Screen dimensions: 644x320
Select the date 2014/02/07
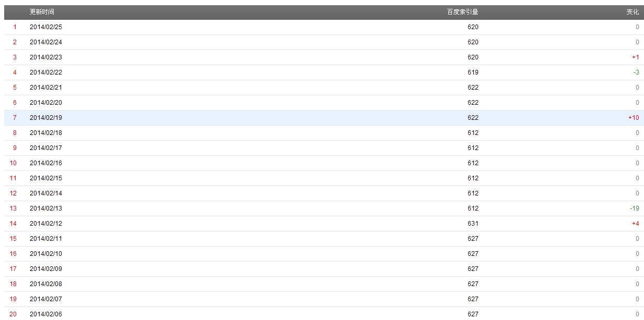pos(46,299)
